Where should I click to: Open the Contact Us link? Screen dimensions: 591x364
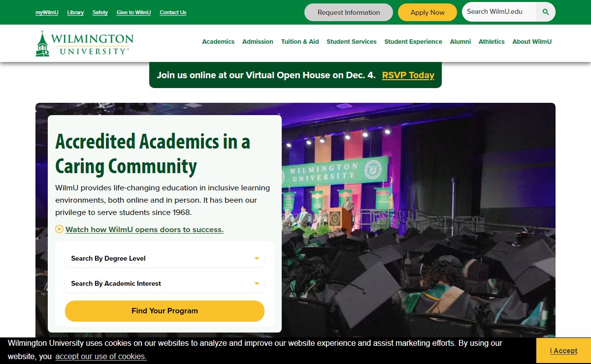[x=173, y=12]
